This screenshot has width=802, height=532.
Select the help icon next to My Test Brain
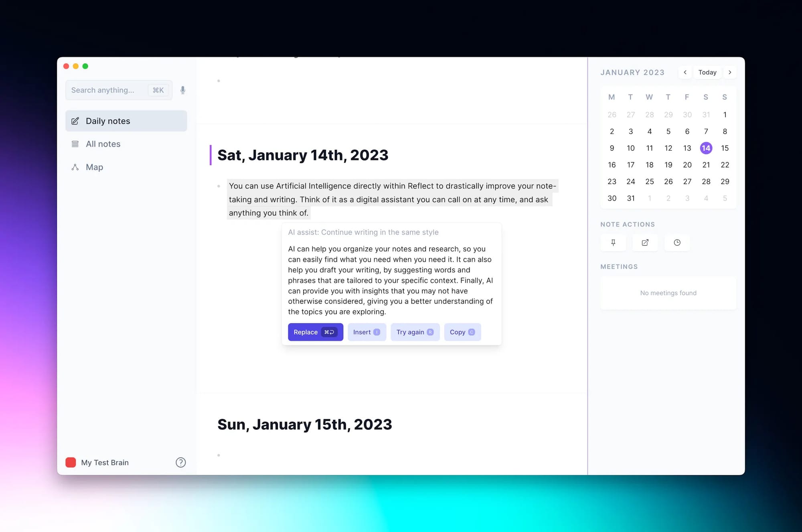(x=181, y=463)
